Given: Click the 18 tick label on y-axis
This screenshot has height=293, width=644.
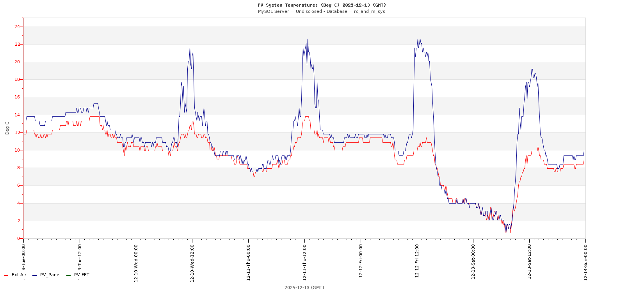Looking at the screenshot, I should (x=17, y=80).
